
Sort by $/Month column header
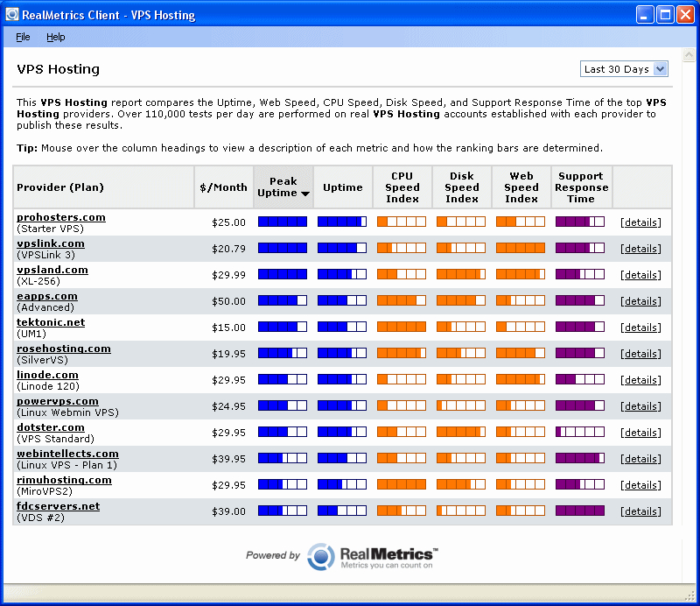tap(223, 187)
